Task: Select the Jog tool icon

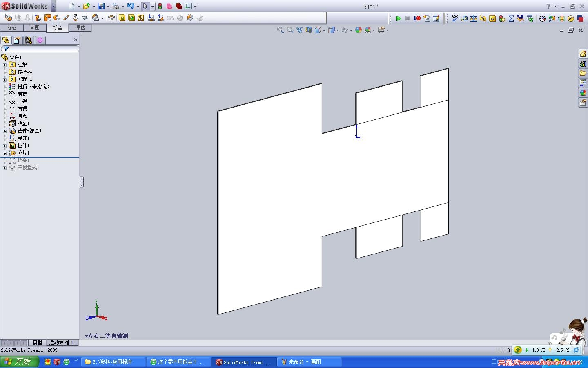Action: pyautogui.click(x=66, y=18)
